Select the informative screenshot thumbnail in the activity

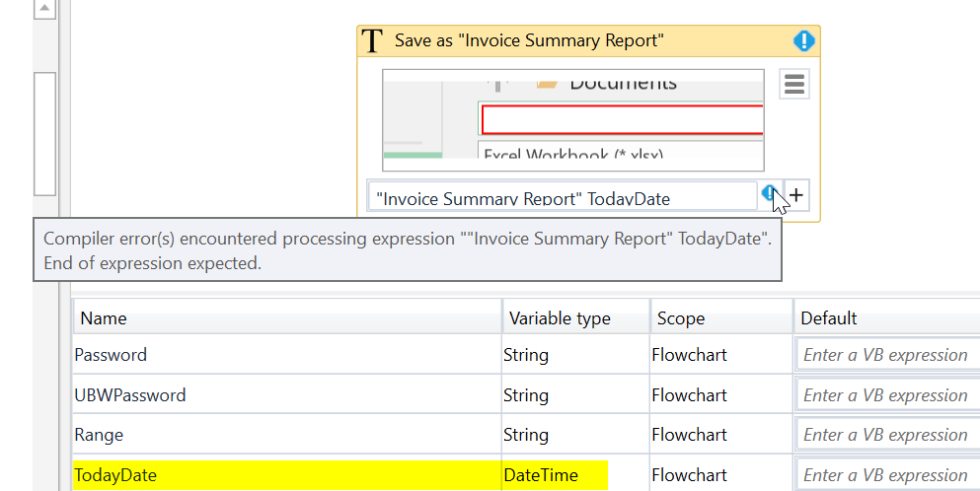(x=572, y=119)
